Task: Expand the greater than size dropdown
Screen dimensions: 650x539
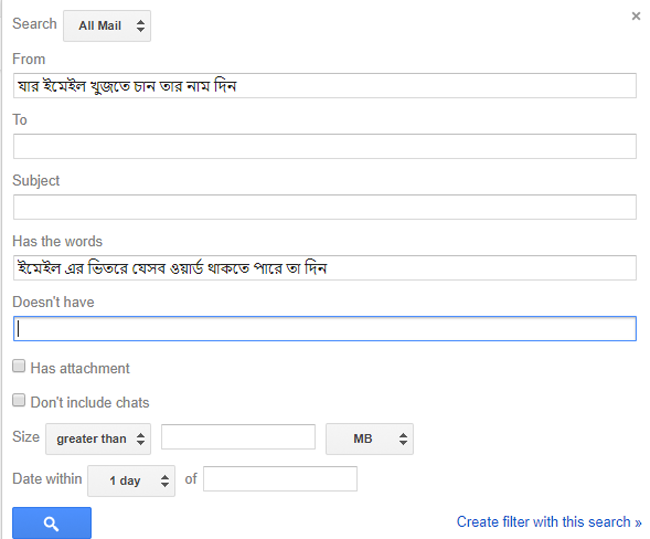Action: 98,438
